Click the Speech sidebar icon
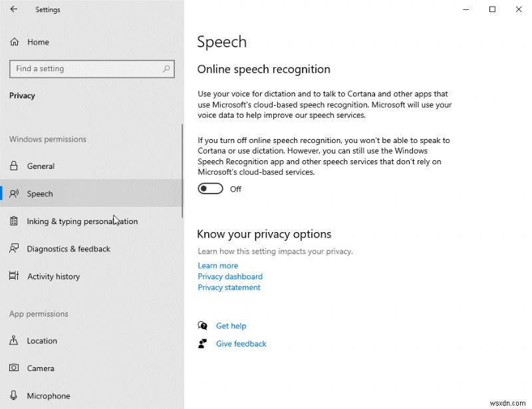The height and width of the screenshot is (409, 532). [15, 194]
